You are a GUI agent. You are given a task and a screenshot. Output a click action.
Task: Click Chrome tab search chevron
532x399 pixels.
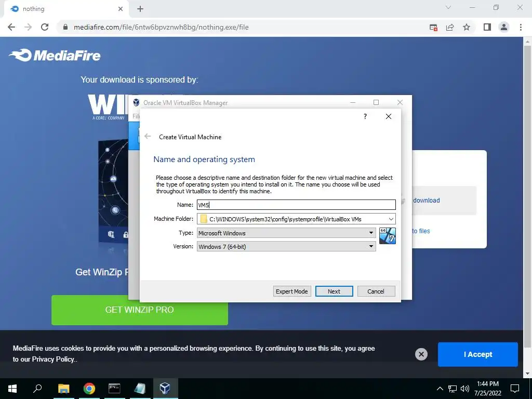[x=448, y=7]
